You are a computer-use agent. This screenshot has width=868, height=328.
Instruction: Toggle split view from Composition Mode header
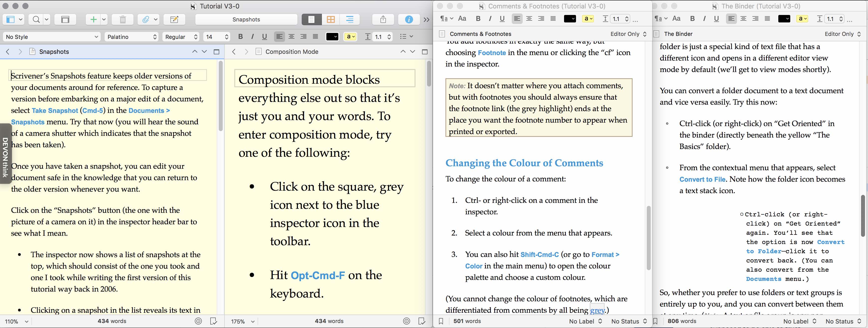coord(425,52)
